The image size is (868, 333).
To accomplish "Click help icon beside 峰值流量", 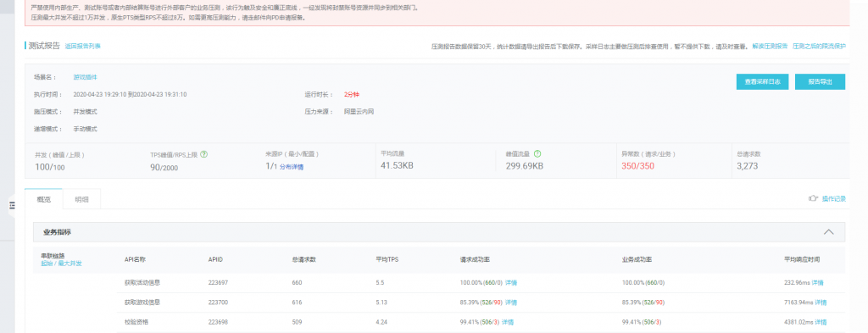I will click(537, 154).
